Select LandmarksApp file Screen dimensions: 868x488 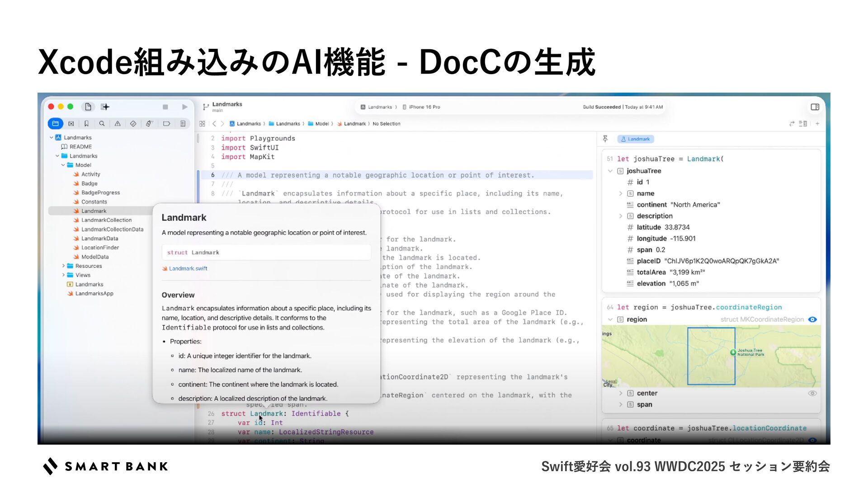[x=90, y=293]
